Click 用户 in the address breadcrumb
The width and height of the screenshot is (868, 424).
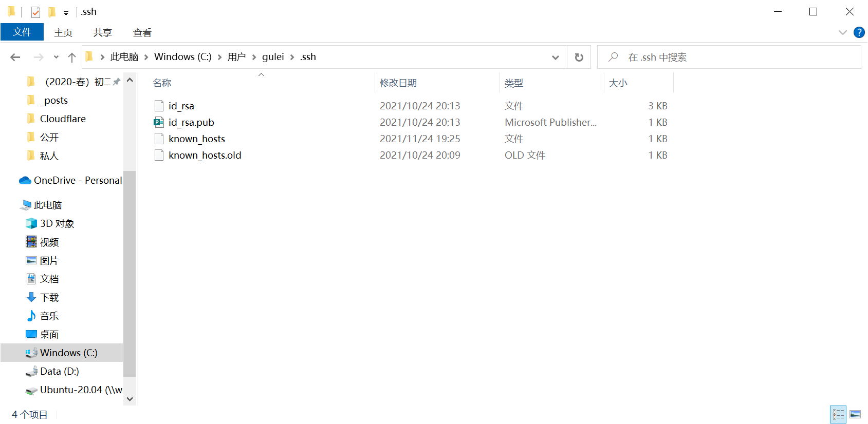(237, 57)
